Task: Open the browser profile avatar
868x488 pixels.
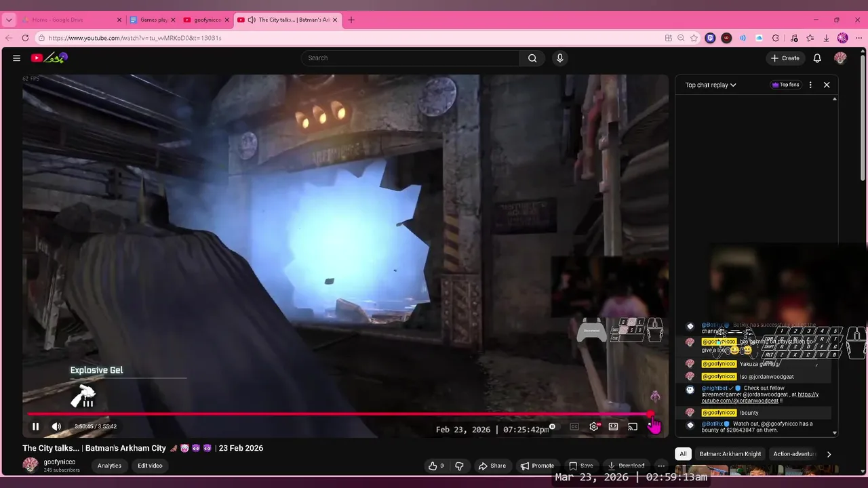Action: point(843,38)
